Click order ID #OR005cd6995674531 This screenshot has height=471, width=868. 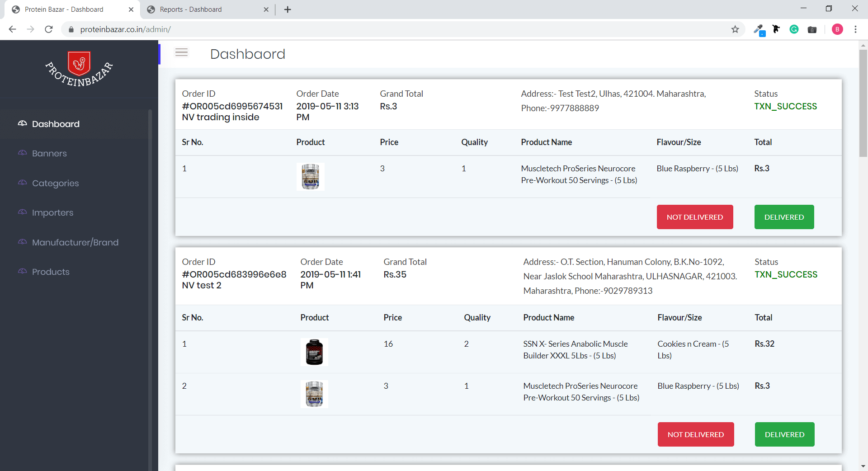232,106
